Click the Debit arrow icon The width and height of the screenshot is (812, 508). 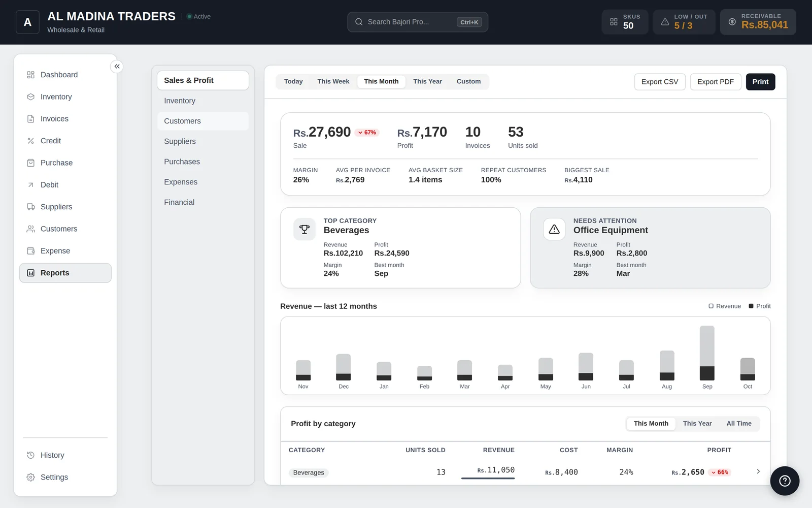pos(30,185)
